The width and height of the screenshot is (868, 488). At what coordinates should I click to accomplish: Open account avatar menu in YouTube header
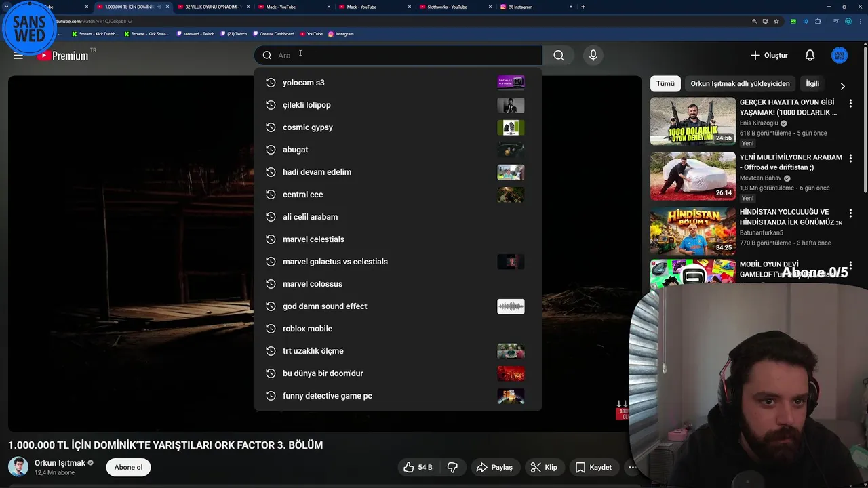point(840,56)
